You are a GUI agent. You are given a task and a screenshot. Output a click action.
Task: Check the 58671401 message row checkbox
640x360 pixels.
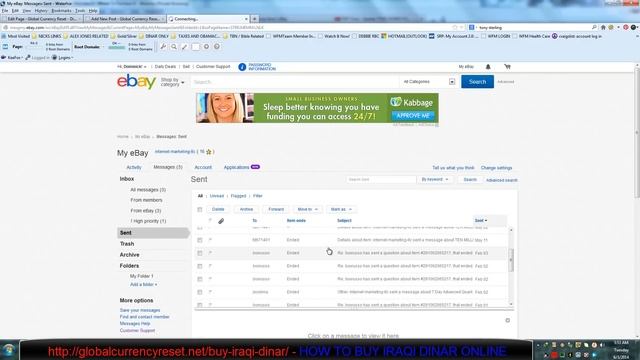pos(200,240)
